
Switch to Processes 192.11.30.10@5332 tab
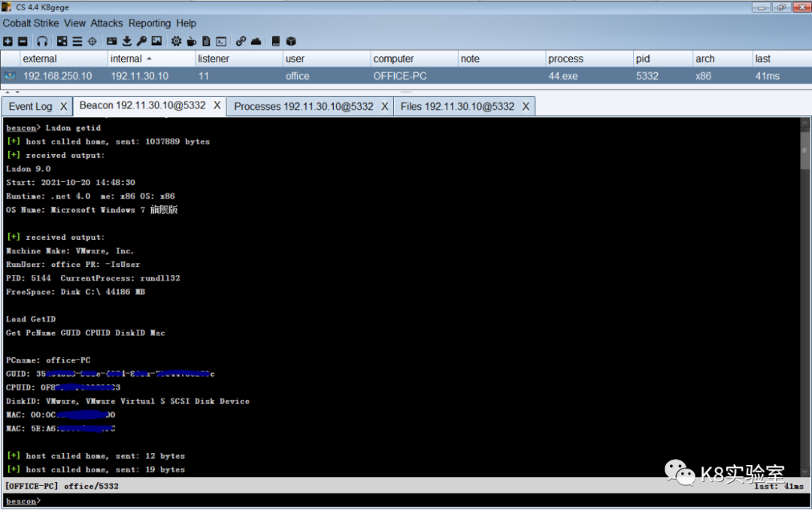coord(304,106)
